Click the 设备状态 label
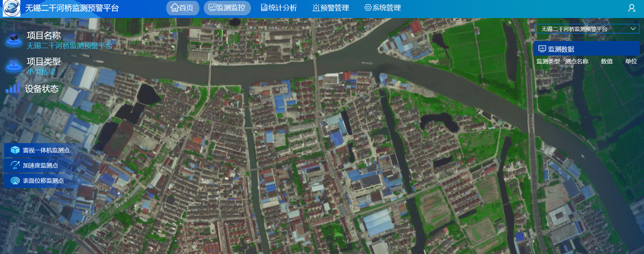This screenshot has width=644, height=254. [42, 89]
